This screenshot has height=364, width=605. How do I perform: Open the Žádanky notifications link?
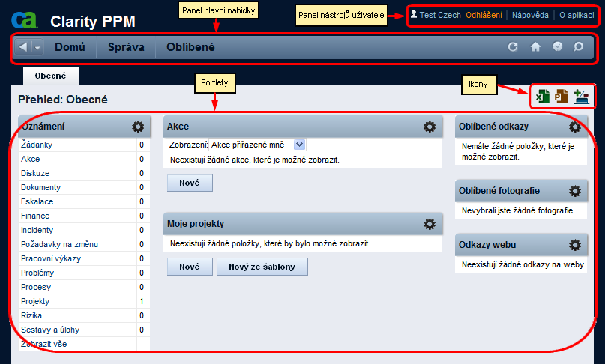coord(37,145)
